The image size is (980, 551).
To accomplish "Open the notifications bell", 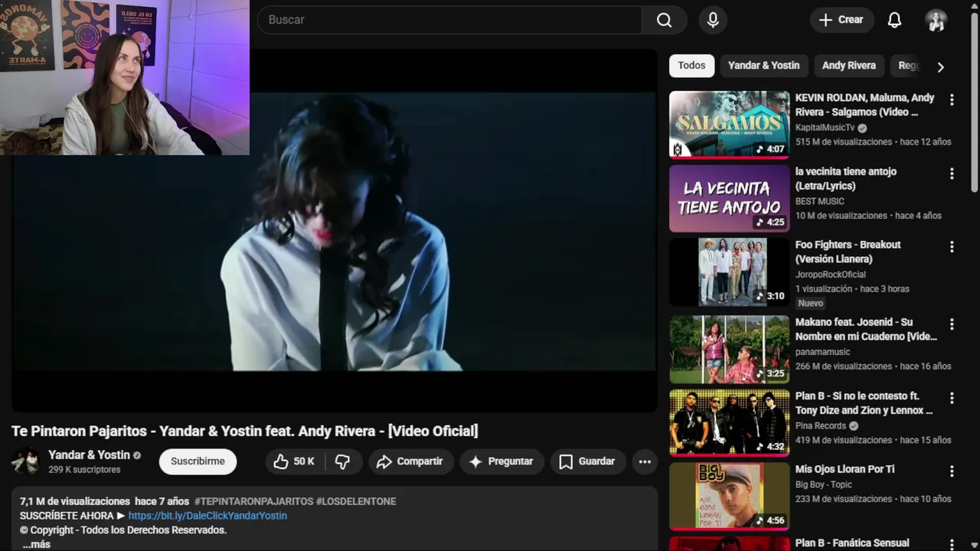I will tap(894, 20).
